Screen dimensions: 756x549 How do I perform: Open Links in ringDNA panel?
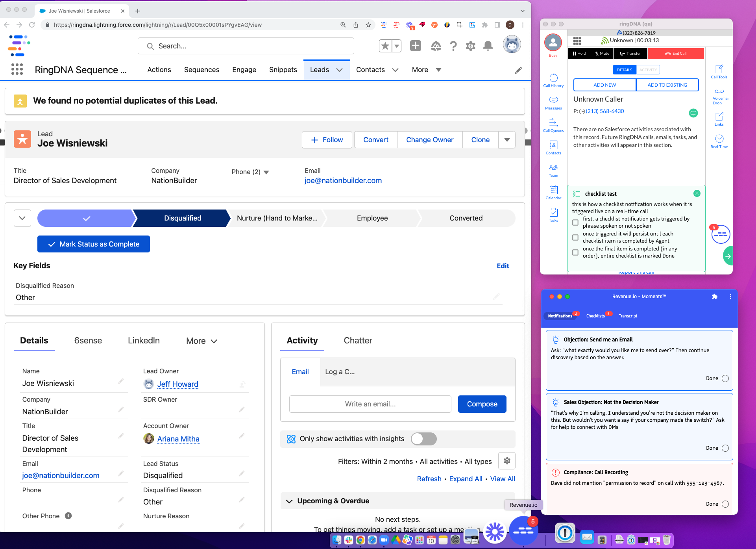pos(719,119)
